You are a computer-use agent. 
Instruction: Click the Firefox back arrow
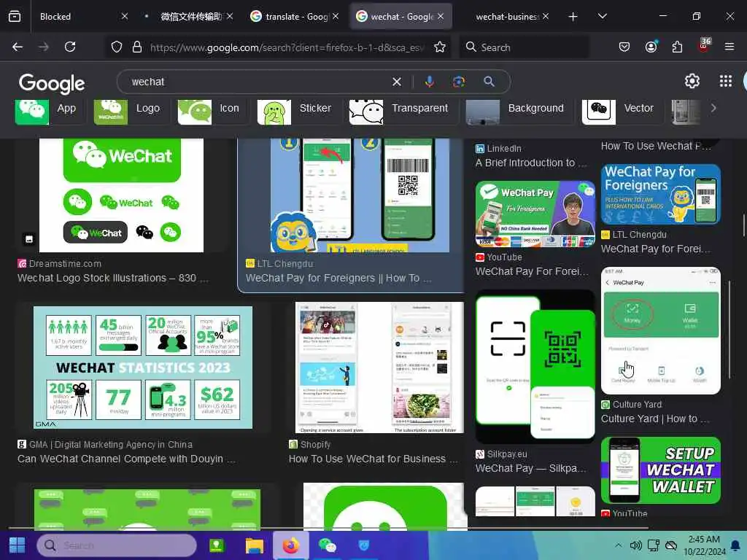coord(18,47)
